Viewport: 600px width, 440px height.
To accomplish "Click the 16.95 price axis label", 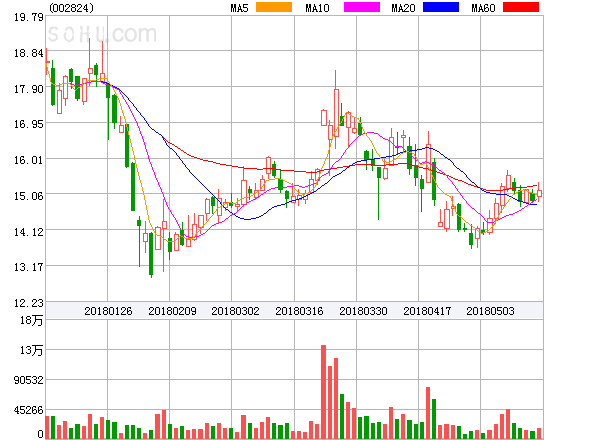I will (29, 124).
